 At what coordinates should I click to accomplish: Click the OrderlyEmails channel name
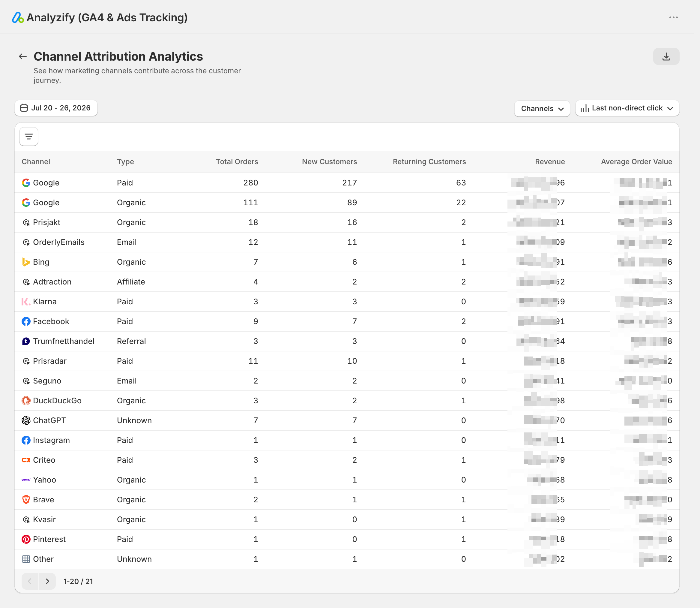[59, 242]
